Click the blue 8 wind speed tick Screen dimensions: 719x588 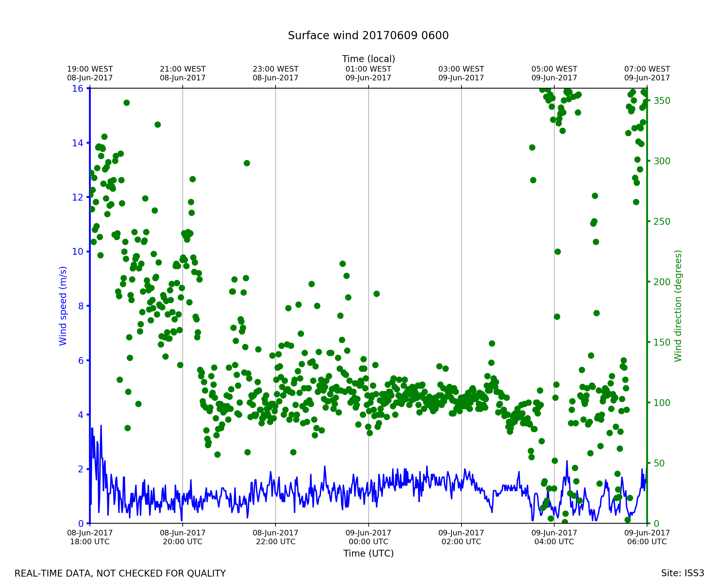click(x=81, y=306)
